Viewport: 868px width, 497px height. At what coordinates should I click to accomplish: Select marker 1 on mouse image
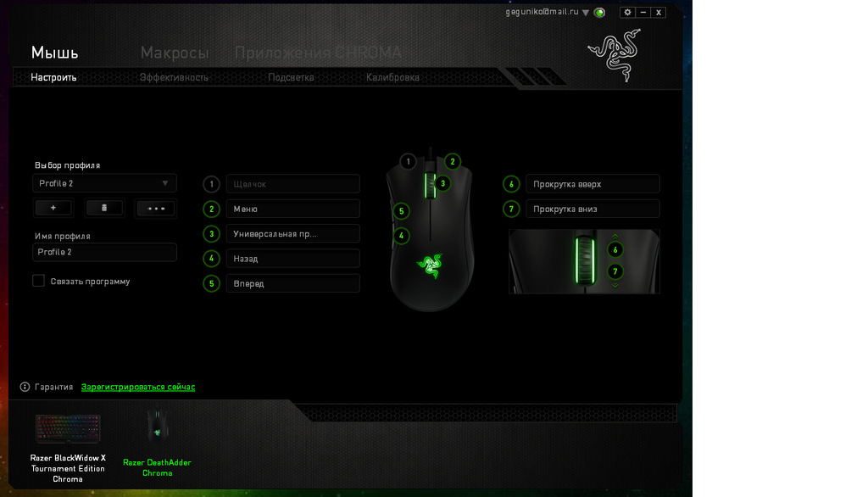point(408,162)
